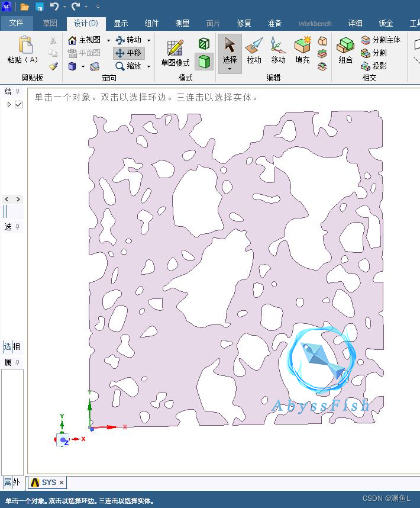This screenshot has height=508, width=420.
Task: Expand the structure tree node arrow
Action: (x=9, y=104)
